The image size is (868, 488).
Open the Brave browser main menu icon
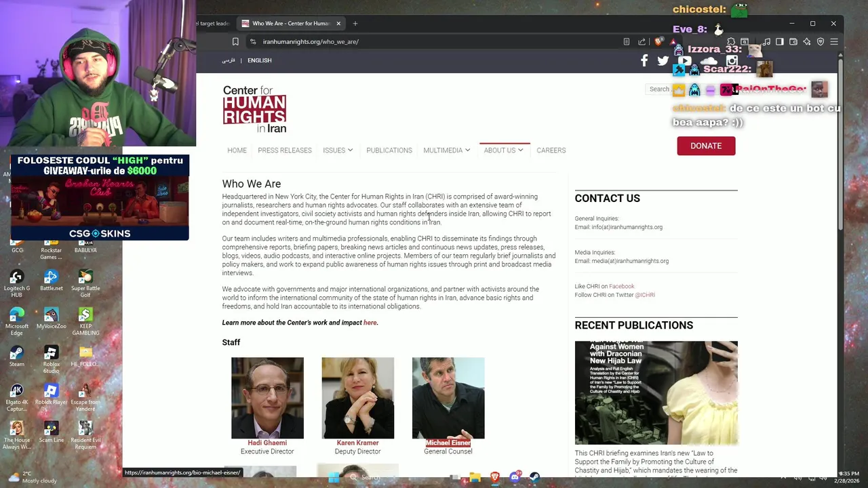tap(834, 41)
